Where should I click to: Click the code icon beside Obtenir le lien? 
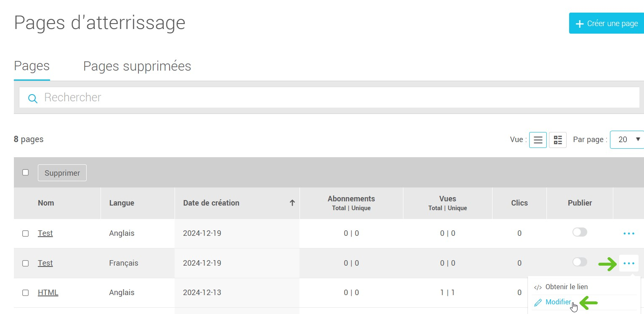coord(538,288)
